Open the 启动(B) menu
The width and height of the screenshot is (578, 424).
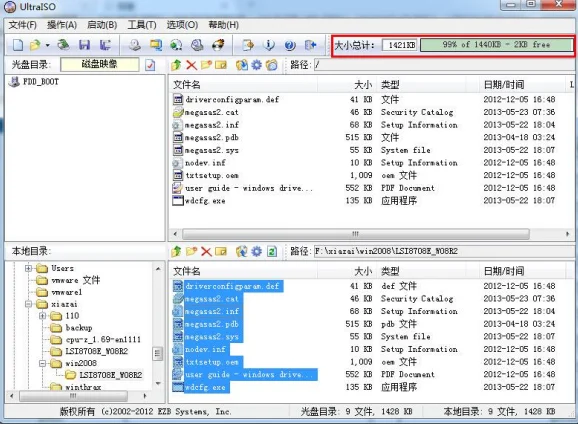click(102, 25)
